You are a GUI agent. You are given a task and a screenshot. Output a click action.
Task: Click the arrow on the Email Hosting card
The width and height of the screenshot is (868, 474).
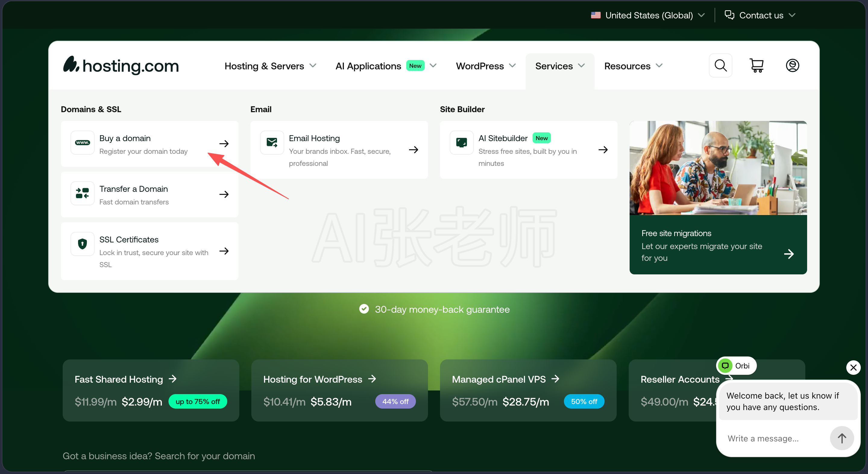pyautogui.click(x=414, y=150)
